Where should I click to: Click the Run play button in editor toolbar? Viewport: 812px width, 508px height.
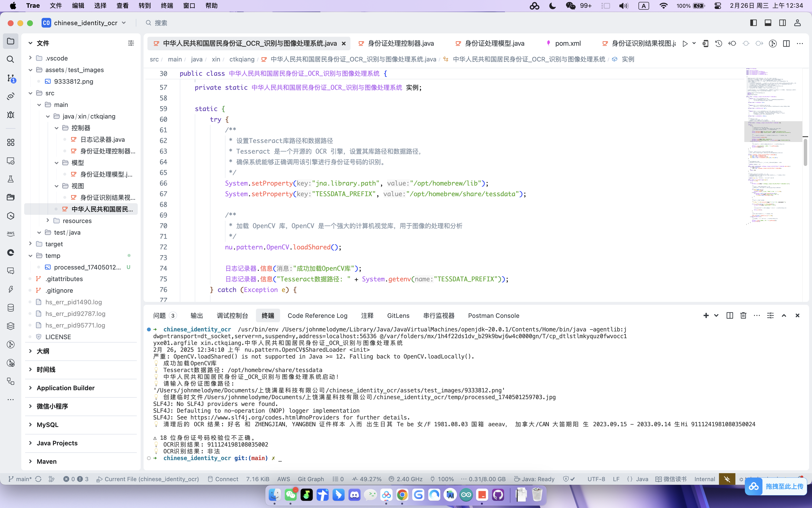click(685, 43)
